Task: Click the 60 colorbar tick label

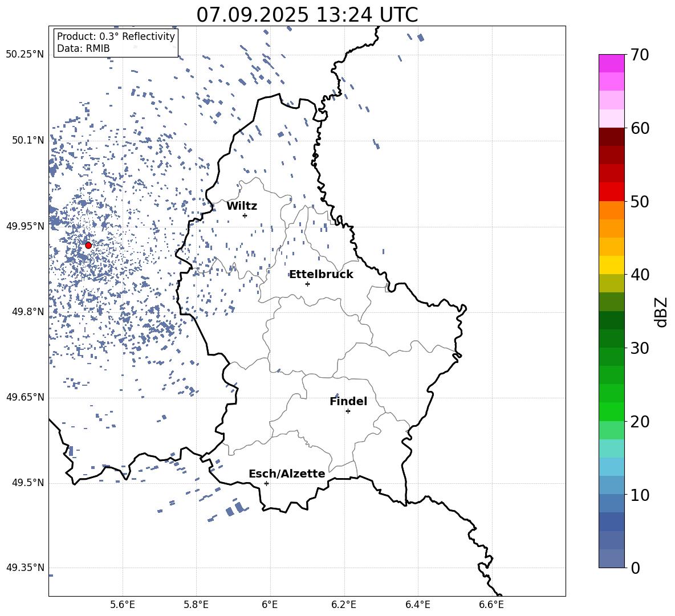Action: pos(640,128)
